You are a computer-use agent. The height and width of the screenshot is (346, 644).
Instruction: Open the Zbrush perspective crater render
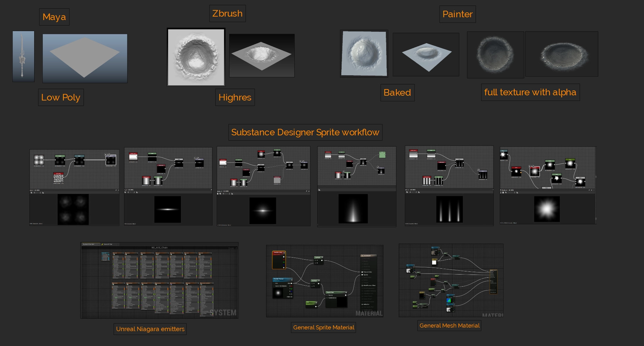tap(262, 55)
